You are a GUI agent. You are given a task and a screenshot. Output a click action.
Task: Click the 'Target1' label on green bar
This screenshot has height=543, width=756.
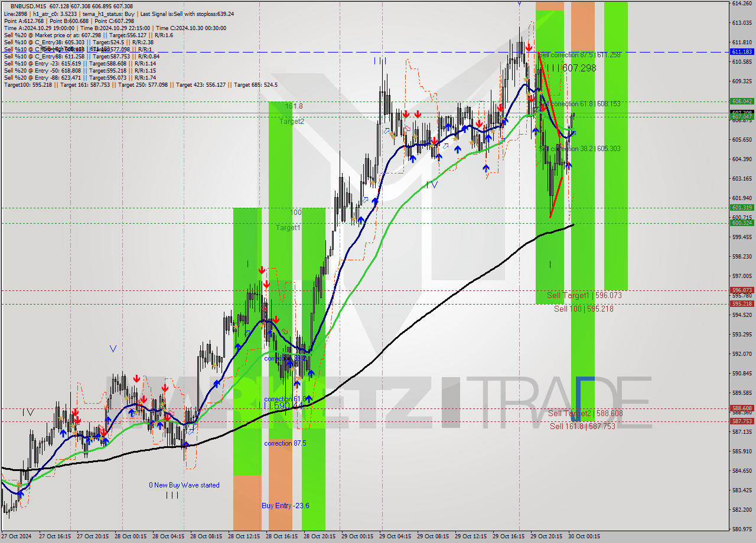pyautogui.click(x=288, y=227)
